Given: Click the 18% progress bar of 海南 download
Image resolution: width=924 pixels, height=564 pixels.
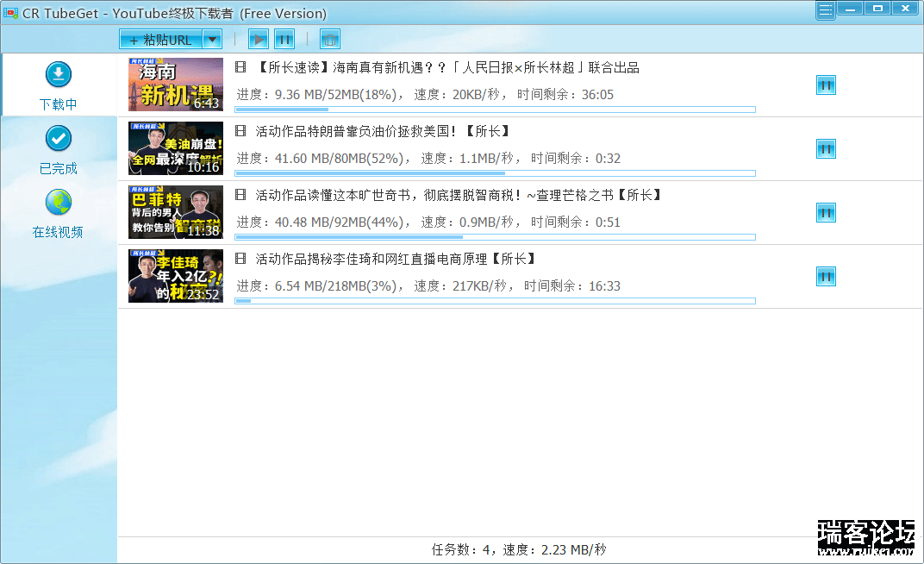Looking at the screenshot, I should click(495, 110).
